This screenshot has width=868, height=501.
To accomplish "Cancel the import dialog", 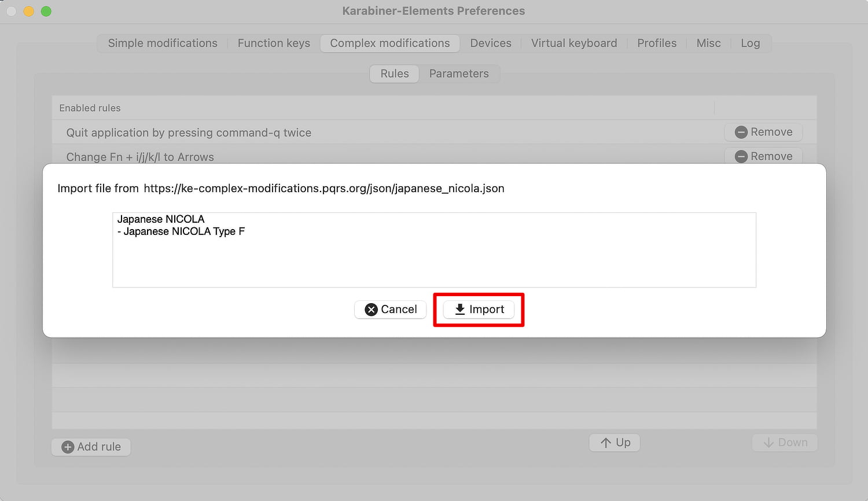I will 390,310.
